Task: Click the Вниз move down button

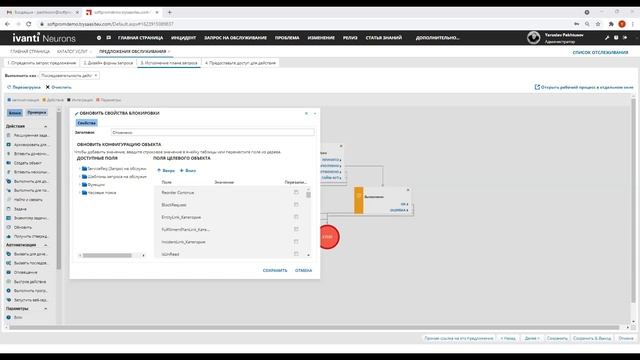Action: pos(188,171)
